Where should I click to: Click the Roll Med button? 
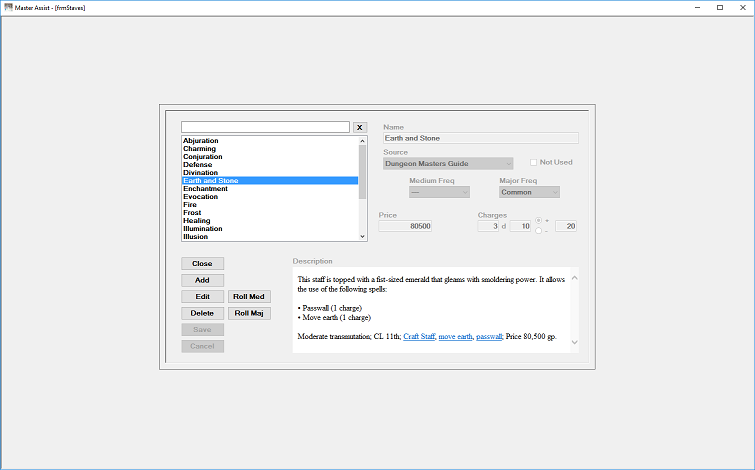tap(249, 297)
